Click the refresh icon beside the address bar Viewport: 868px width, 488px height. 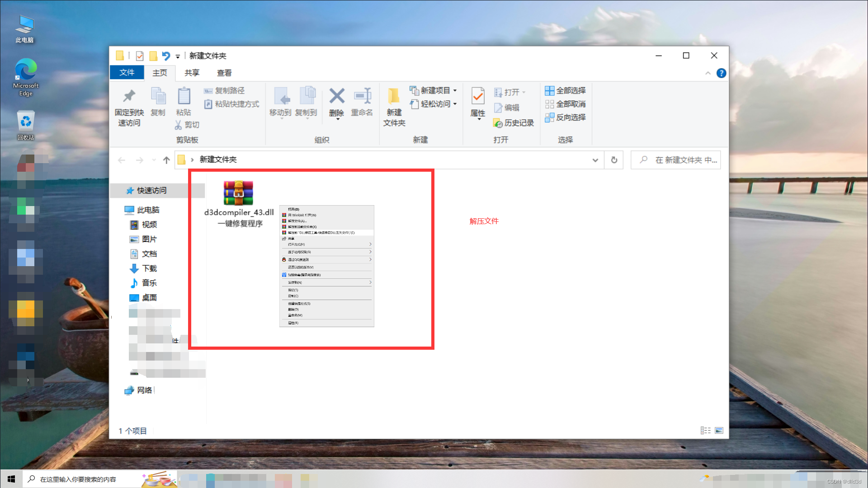613,160
